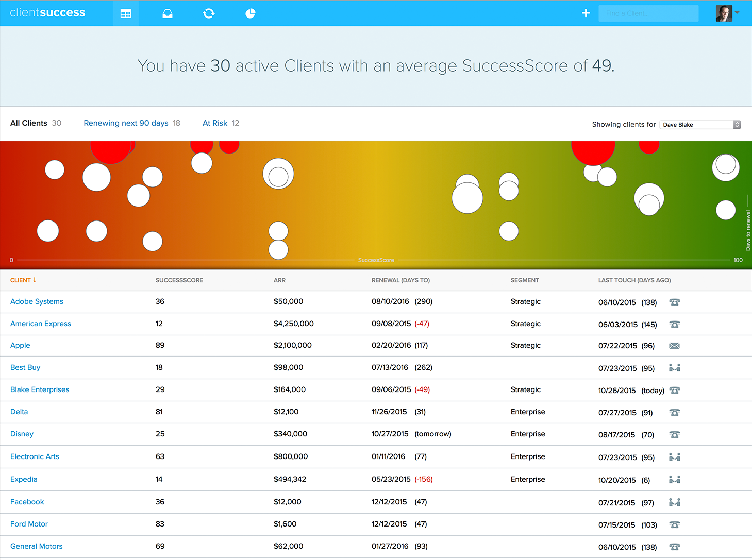
Task: Sort by RENEWAL (DAYS TO) column header
Action: pyautogui.click(x=400, y=280)
